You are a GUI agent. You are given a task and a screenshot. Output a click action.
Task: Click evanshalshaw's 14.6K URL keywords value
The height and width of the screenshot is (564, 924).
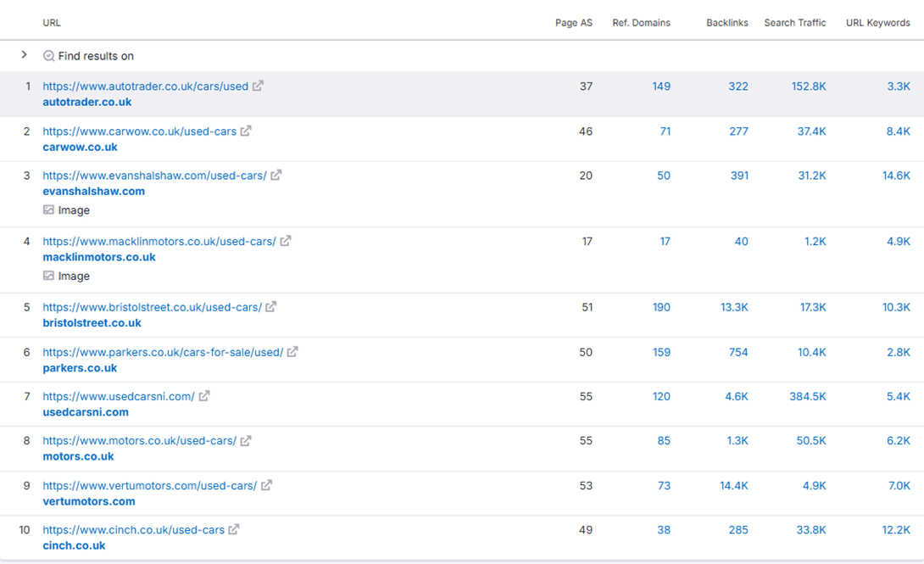coord(896,176)
